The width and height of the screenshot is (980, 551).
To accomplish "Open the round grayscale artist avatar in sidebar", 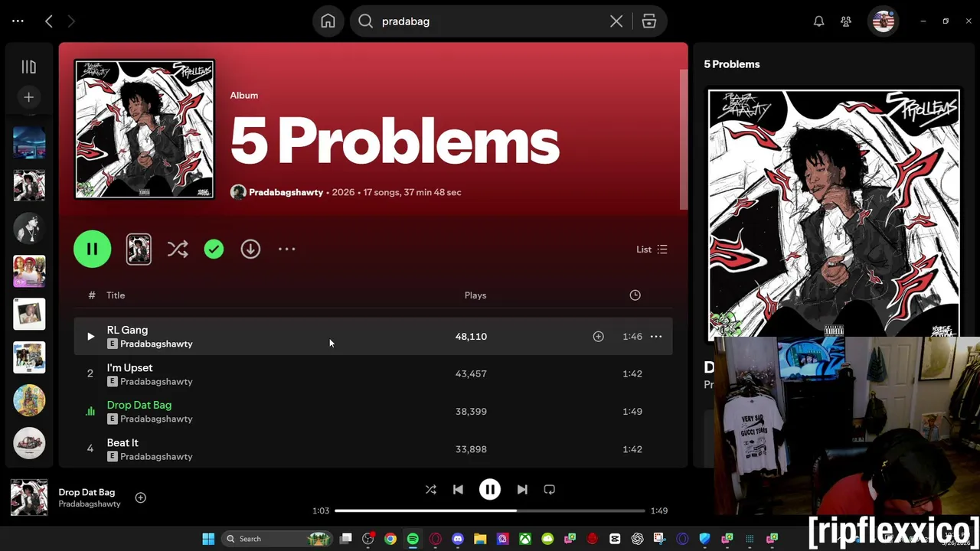I will point(29,228).
